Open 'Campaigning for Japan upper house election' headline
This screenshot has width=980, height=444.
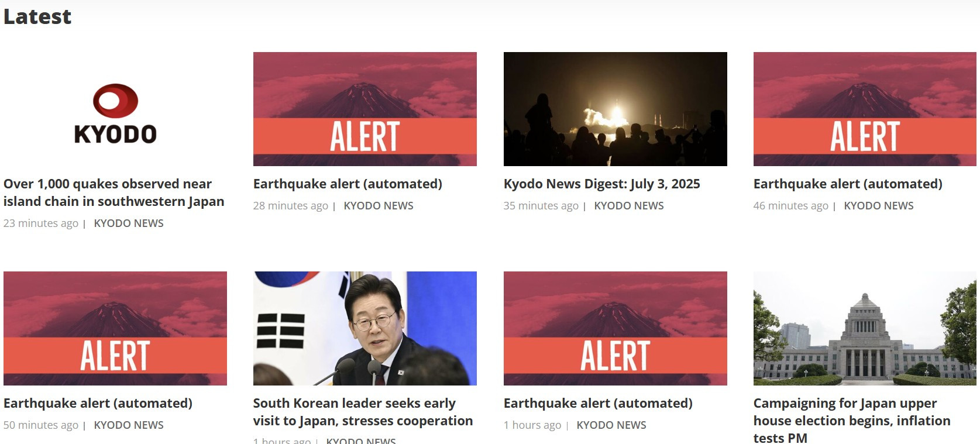pyautogui.click(x=852, y=420)
